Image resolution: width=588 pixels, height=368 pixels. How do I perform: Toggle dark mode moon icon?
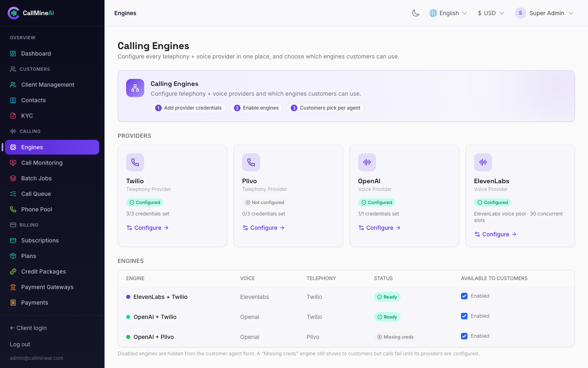pyautogui.click(x=416, y=13)
